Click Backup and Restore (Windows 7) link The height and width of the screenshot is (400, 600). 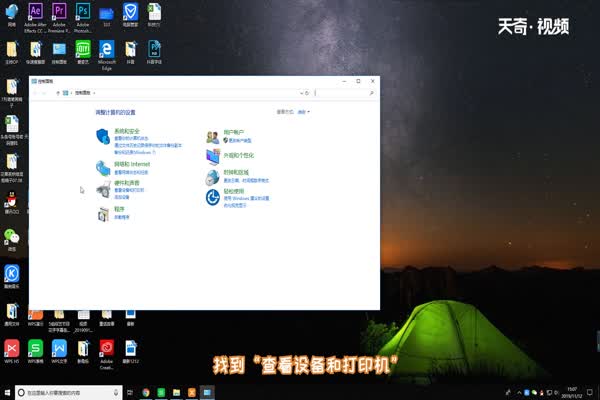pyautogui.click(x=135, y=152)
